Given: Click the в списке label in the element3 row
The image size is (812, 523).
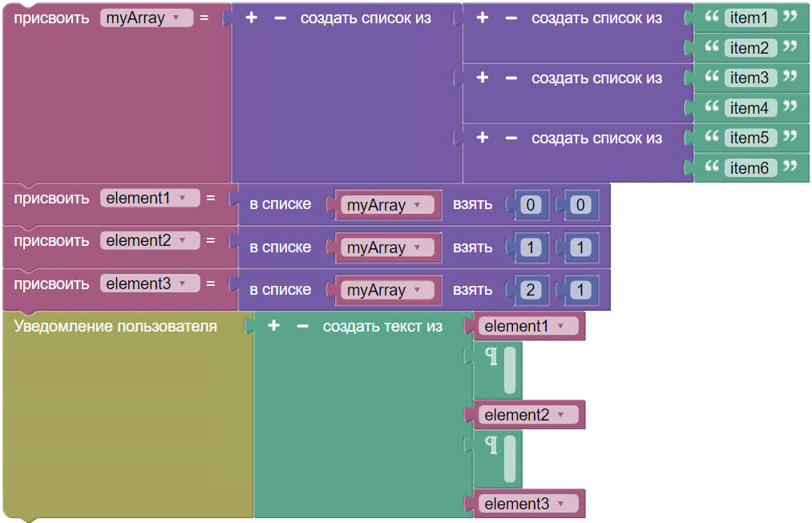Looking at the screenshot, I should 281,290.
